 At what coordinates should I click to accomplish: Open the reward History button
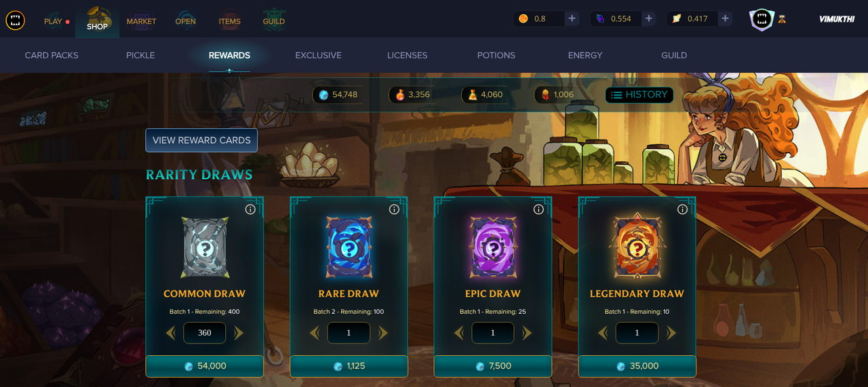click(639, 95)
